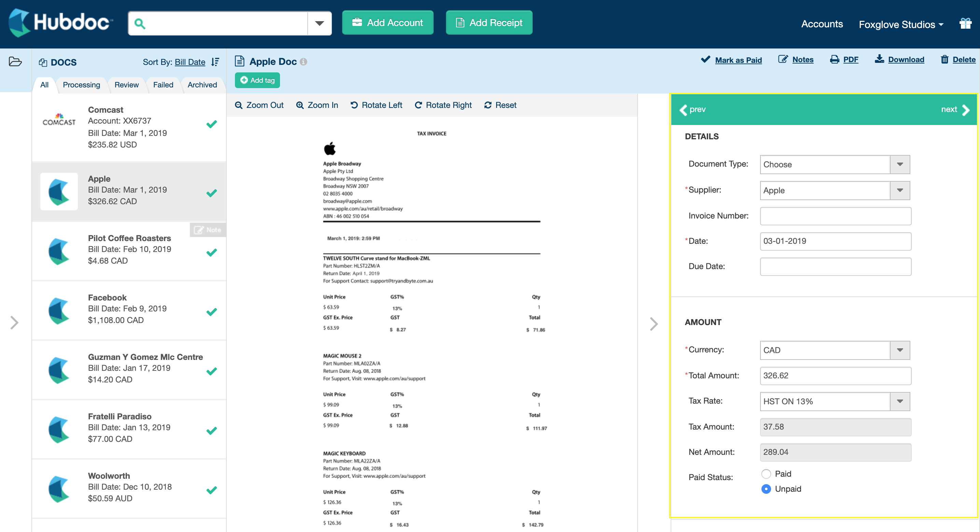The height and width of the screenshot is (532, 980).
Task: Click the Note badge on Pilot Coffee
Action: tap(208, 230)
